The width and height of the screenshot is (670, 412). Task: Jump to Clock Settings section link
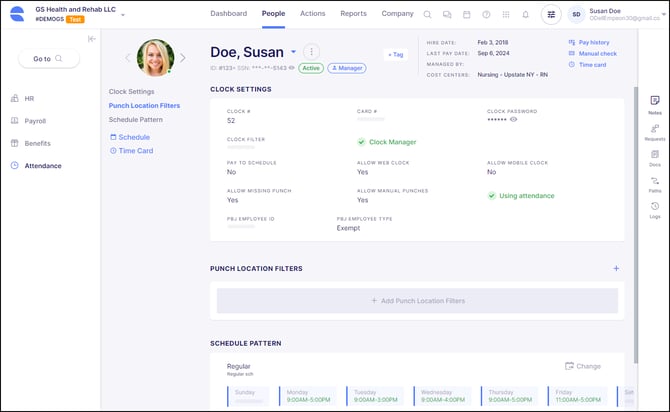click(x=131, y=91)
